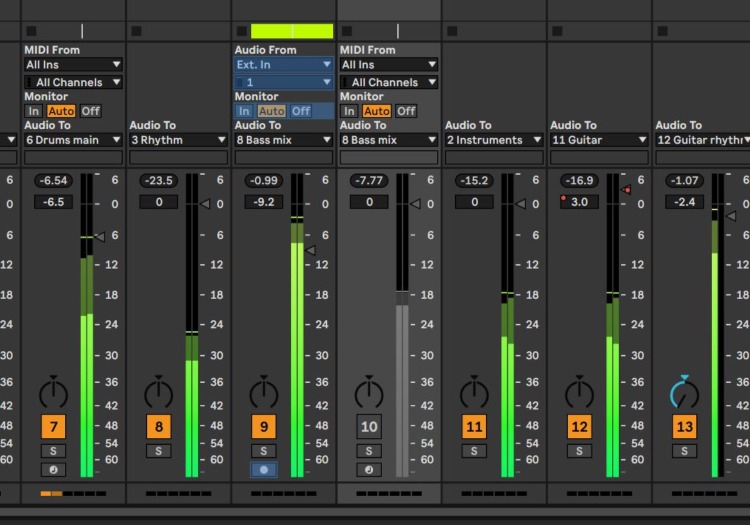This screenshot has height=525, width=750.
Task: Open the Audio To 12 Guitar rhythm dropdown
Action: (703, 140)
